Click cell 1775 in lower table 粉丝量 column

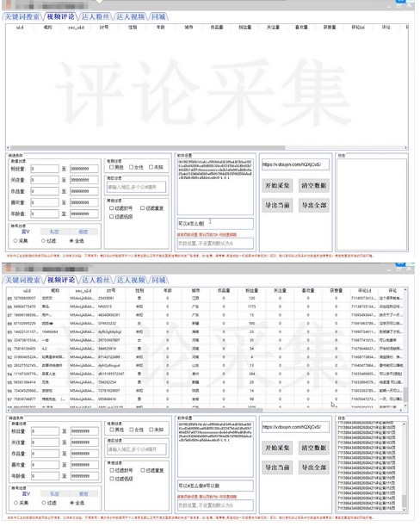tap(251, 306)
